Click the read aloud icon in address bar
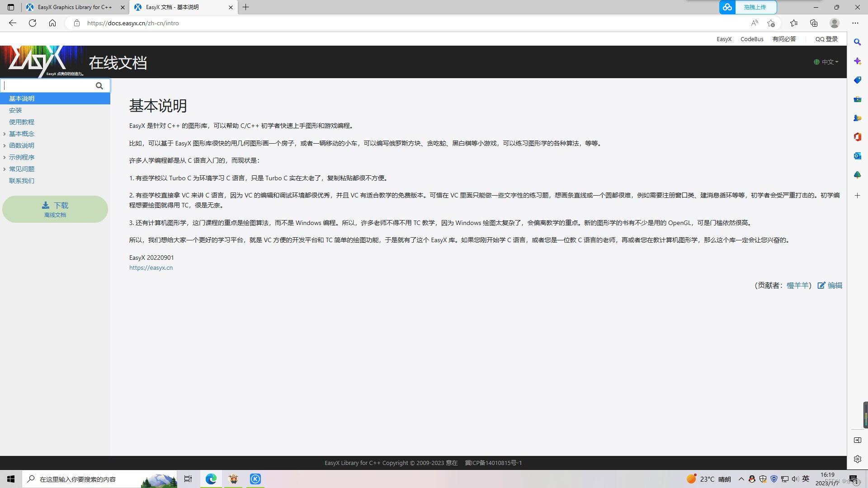 coord(754,23)
